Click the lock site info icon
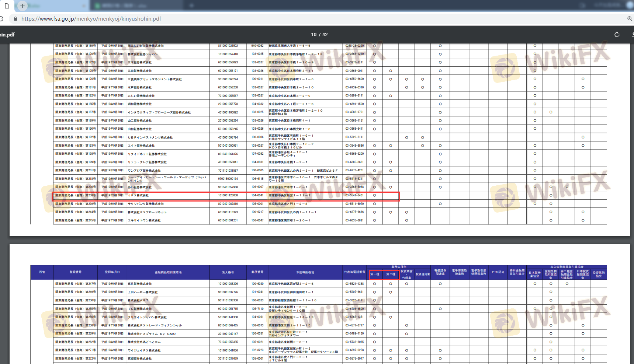Viewport: 634px width, 364px height. pyautogui.click(x=15, y=19)
